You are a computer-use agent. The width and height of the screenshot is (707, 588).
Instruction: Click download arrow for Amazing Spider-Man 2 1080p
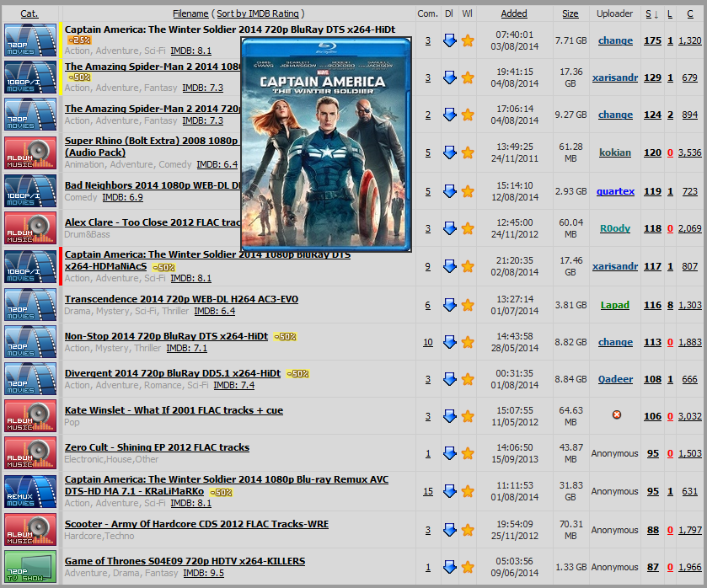point(449,78)
